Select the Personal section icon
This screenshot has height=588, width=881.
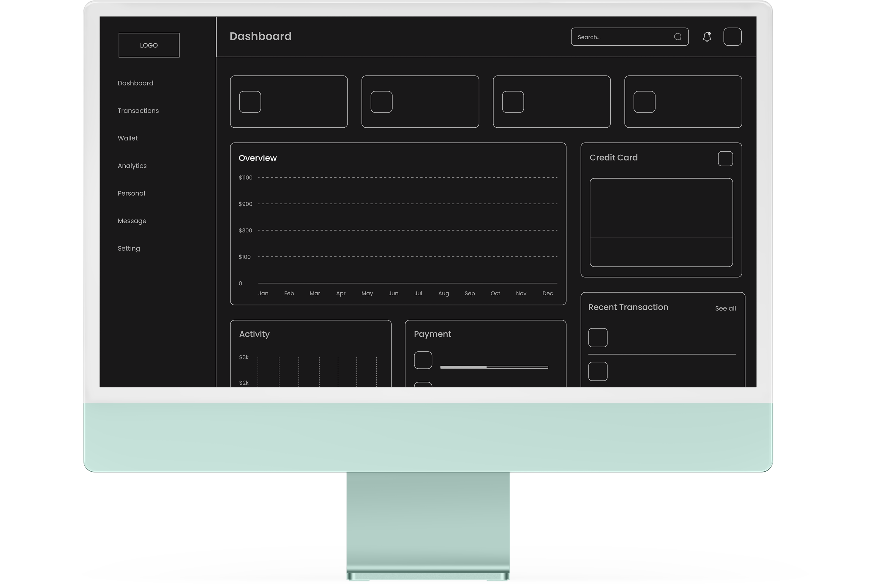click(x=131, y=193)
